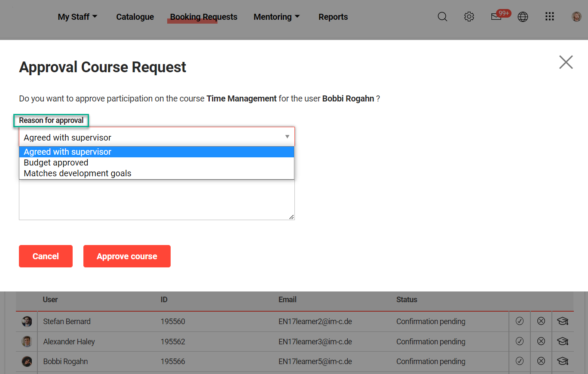Click inside the comment text area
Viewport: 588px width, 374px height.
coord(156,200)
